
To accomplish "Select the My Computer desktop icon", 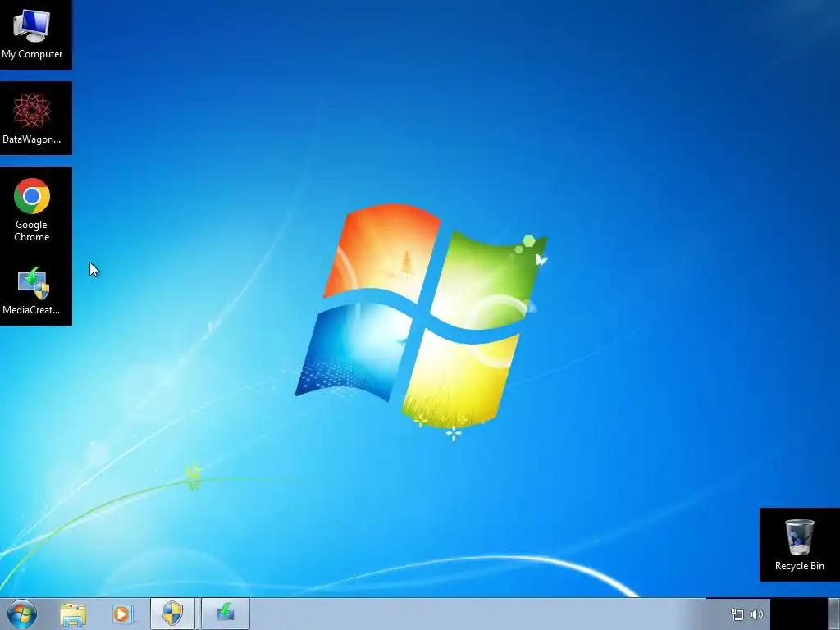I will coord(32,34).
